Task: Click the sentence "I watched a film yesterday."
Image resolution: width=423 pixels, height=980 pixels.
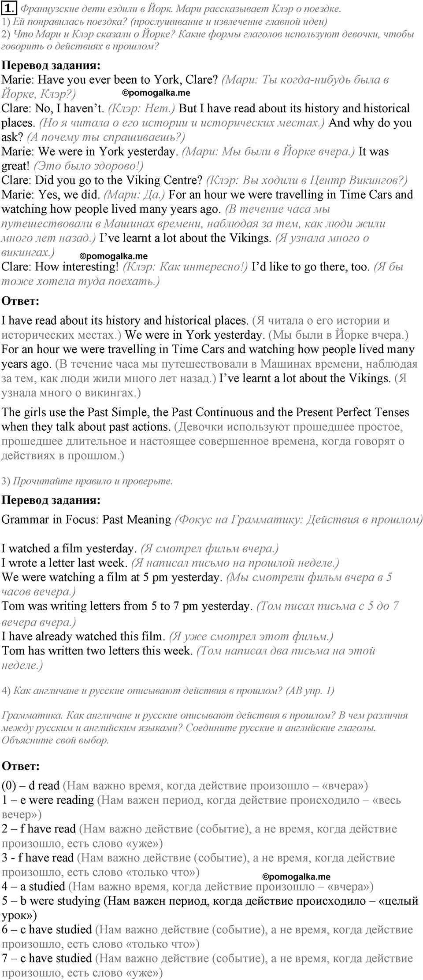Action: coord(69,548)
